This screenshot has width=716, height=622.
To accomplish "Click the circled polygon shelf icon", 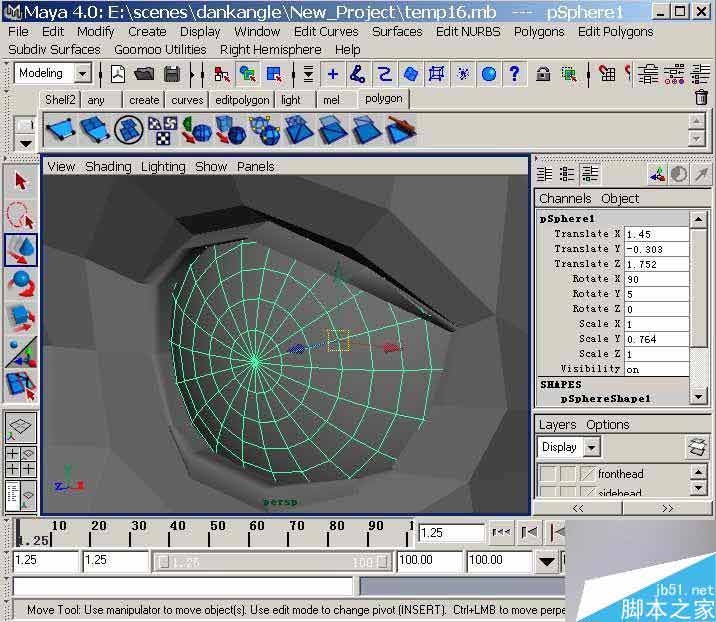I will coord(129,130).
